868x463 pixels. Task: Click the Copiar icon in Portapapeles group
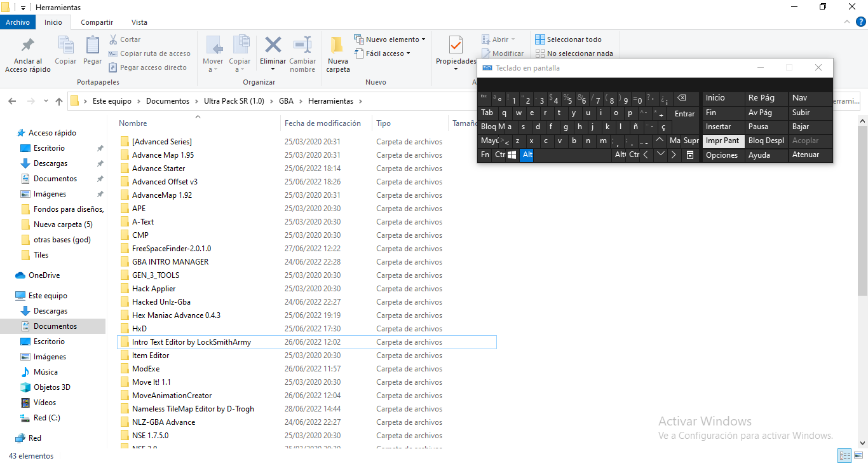65,46
